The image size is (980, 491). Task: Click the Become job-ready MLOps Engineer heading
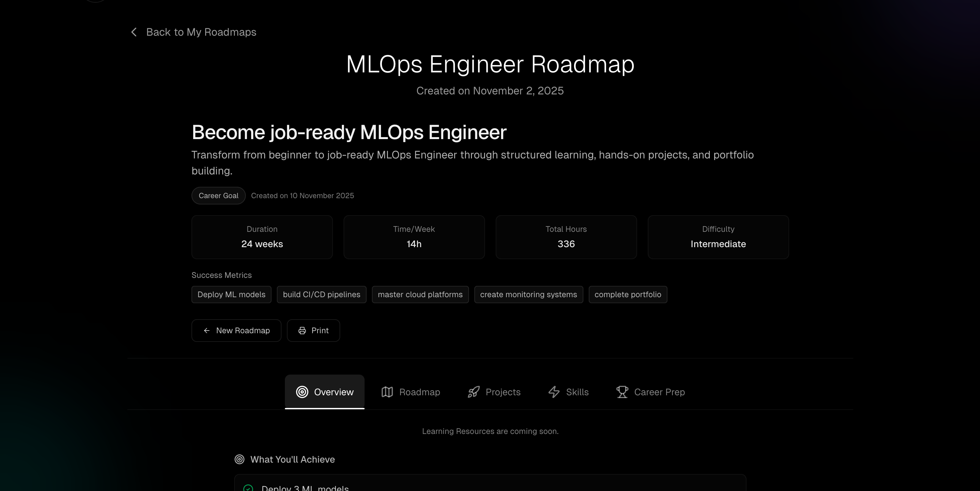(349, 133)
